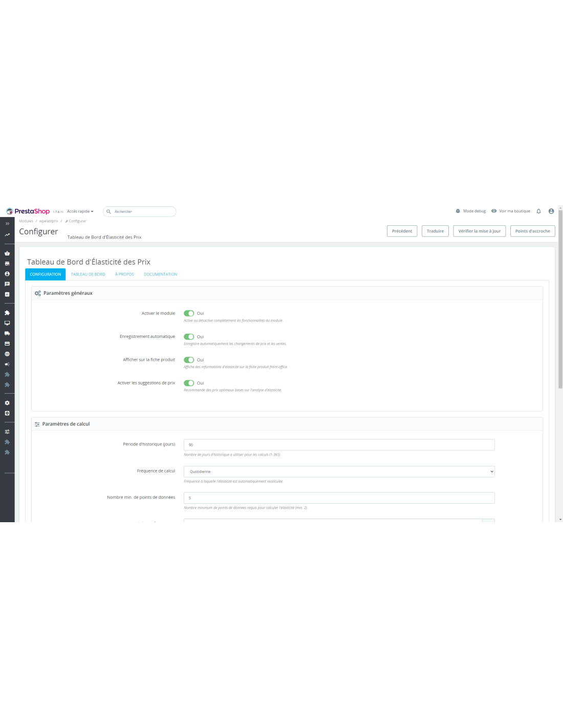Switch to the Documentation tab
The height and width of the screenshot is (728, 563).
[161, 274]
